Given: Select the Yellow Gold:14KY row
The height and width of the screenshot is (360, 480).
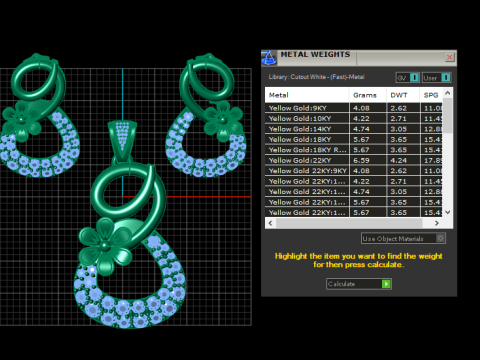Looking at the screenshot, I should click(354, 129).
